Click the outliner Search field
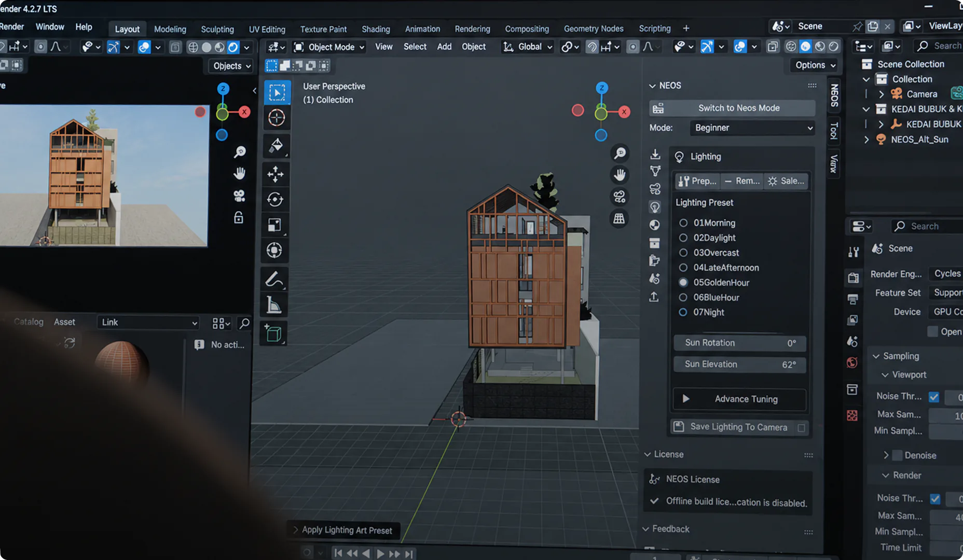Viewport: 963px width, 560px height. [938, 46]
